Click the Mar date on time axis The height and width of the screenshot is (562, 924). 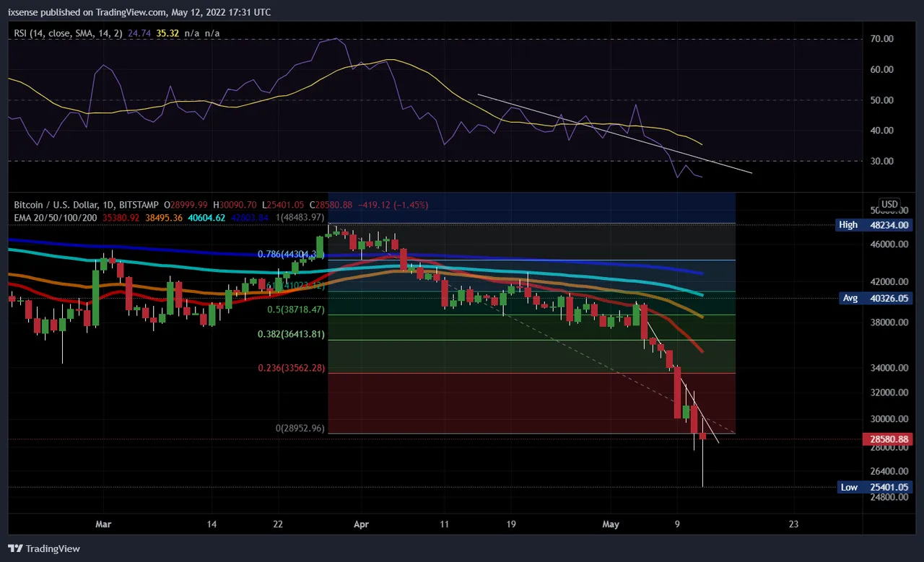(x=104, y=524)
